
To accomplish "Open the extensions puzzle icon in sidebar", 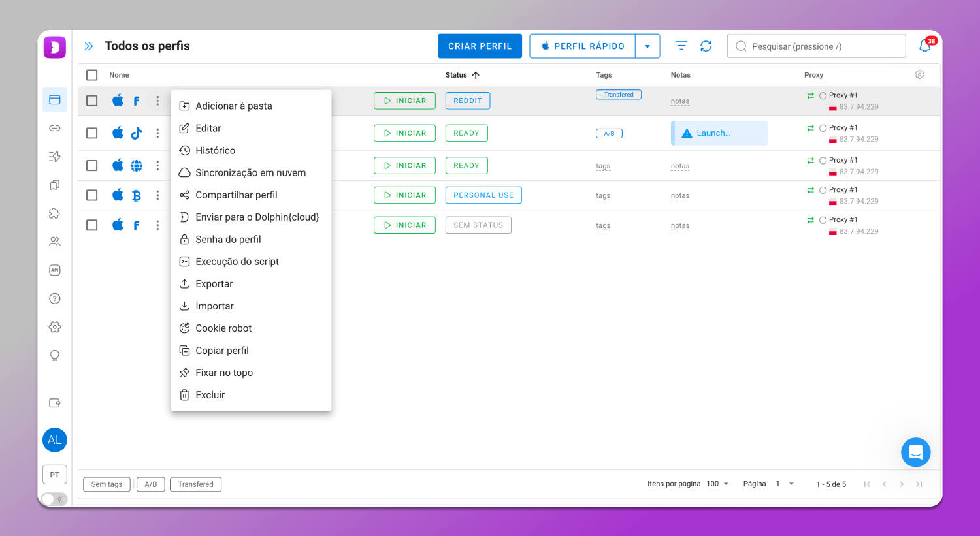I will (x=55, y=213).
